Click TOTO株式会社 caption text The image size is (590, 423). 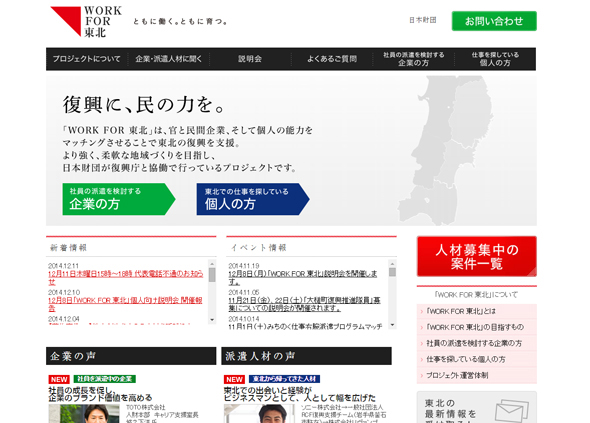145,408
